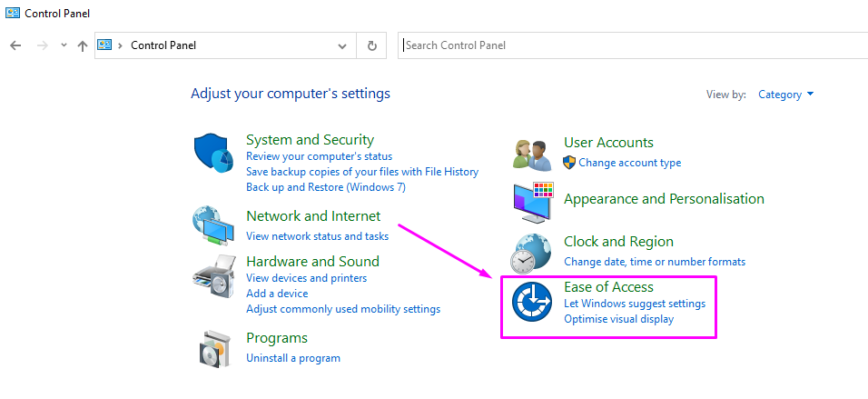Click the Ease of Access icon
Viewport: 868px width, 399px height.
pyautogui.click(x=532, y=303)
